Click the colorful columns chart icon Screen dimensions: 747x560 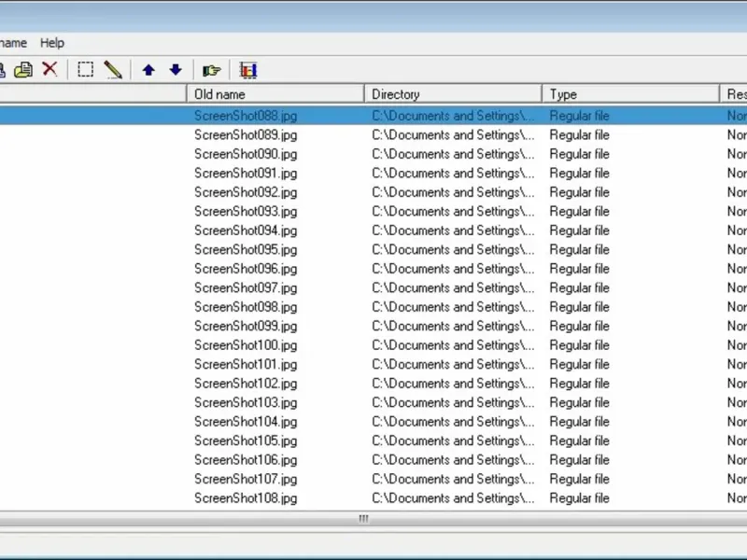click(248, 70)
